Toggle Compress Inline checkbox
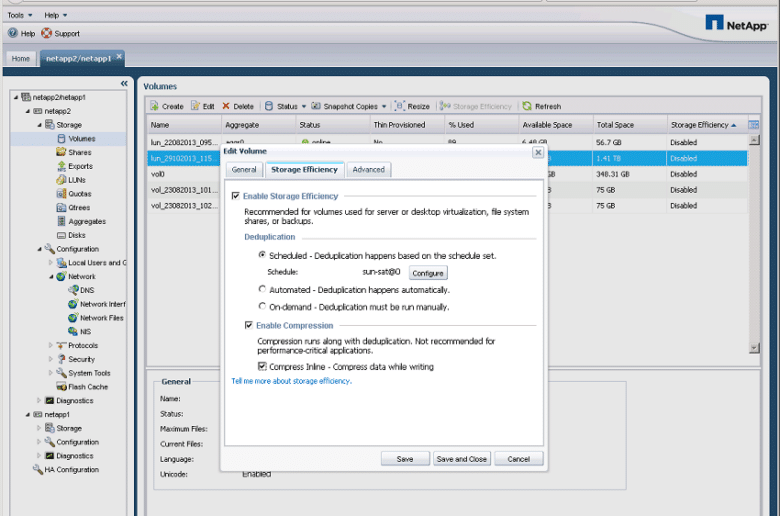 tap(262, 367)
